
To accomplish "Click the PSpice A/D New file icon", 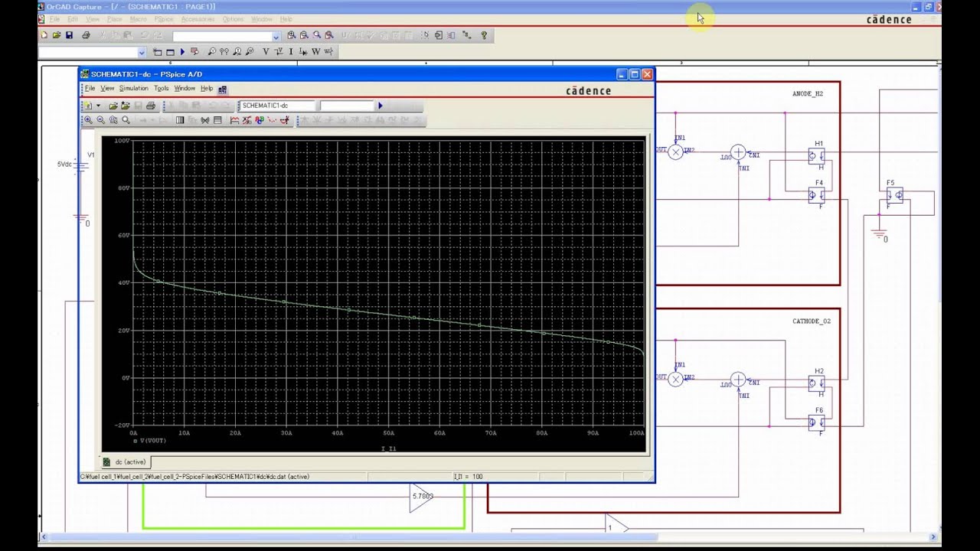I will pyautogui.click(x=88, y=106).
